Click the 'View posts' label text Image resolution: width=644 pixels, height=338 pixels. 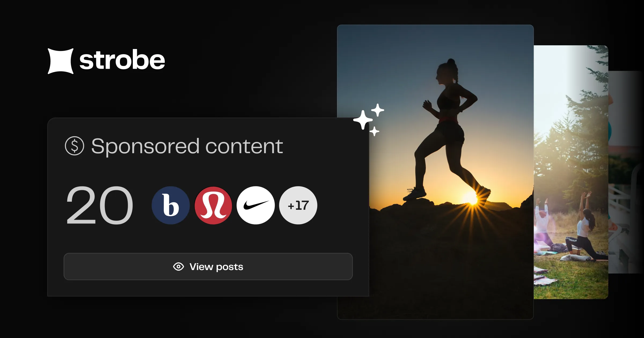pyautogui.click(x=216, y=267)
